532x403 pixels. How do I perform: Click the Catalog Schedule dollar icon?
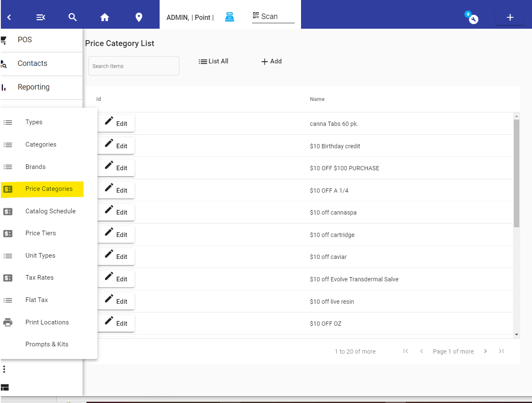click(8, 212)
